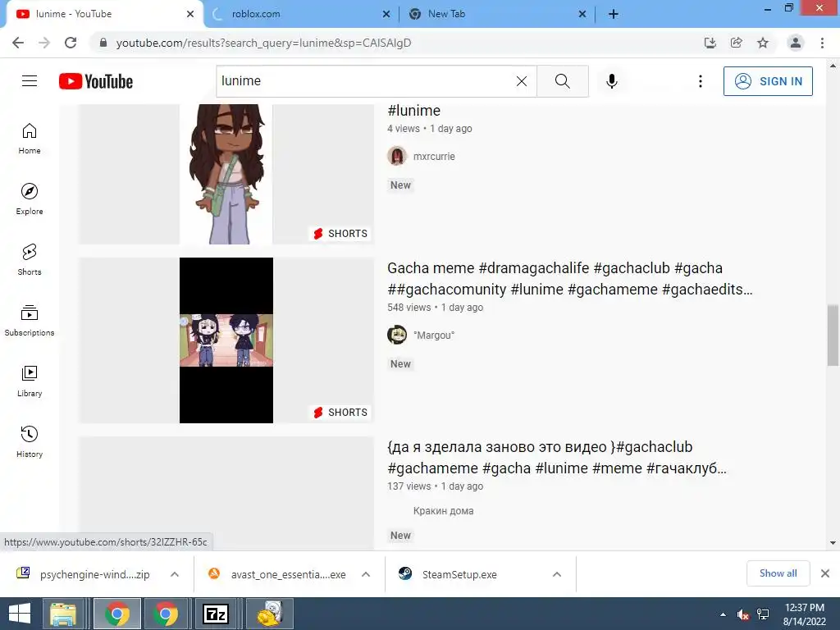Close the roblox.com tab
Image resolution: width=840 pixels, height=630 pixels.
(386, 14)
